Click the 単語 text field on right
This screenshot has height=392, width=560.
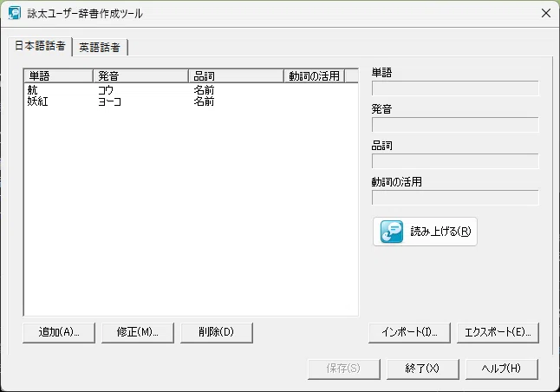click(x=455, y=88)
